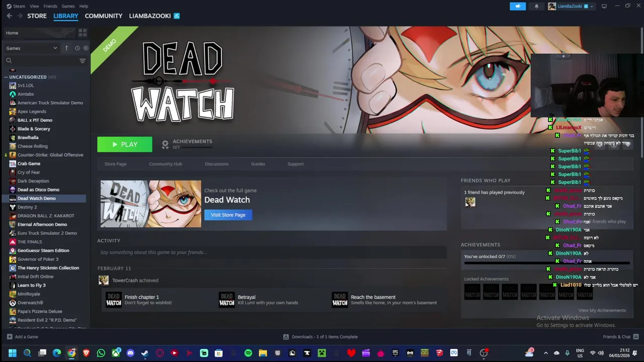Screen dimensions: 644x362
Task: Click Visit Store Page button
Action: (x=228, y=215)
